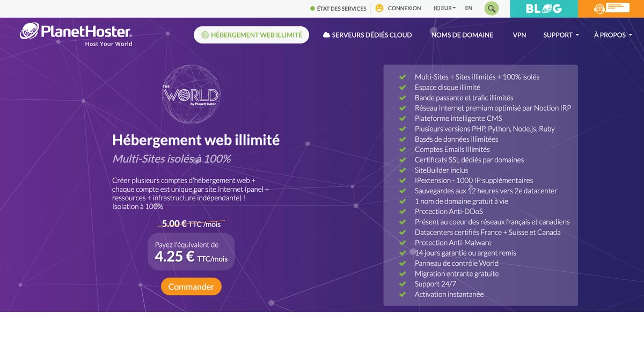Click text Bande passante et trafic illimités
644x341 pixels.
pos(464,98)
